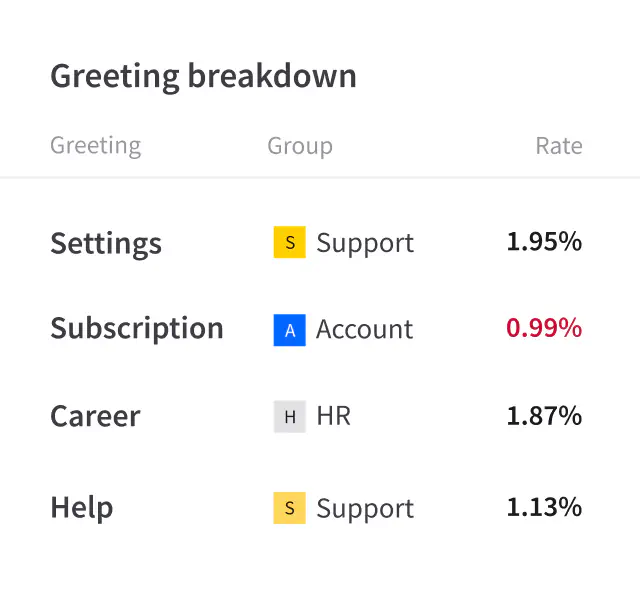Click the HR group label
The width and height of the screenshot is (640, 592).
pyautogui.click(x=333, y=417)
